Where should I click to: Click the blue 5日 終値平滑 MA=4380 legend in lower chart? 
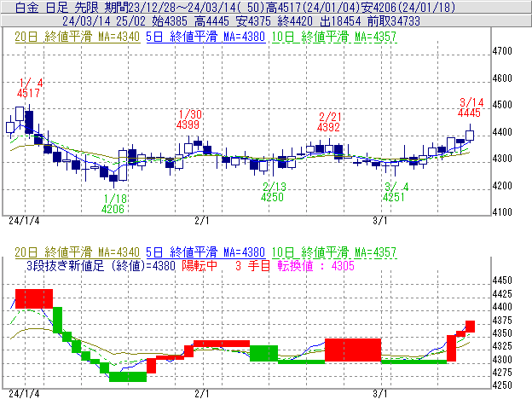(205, 252)
